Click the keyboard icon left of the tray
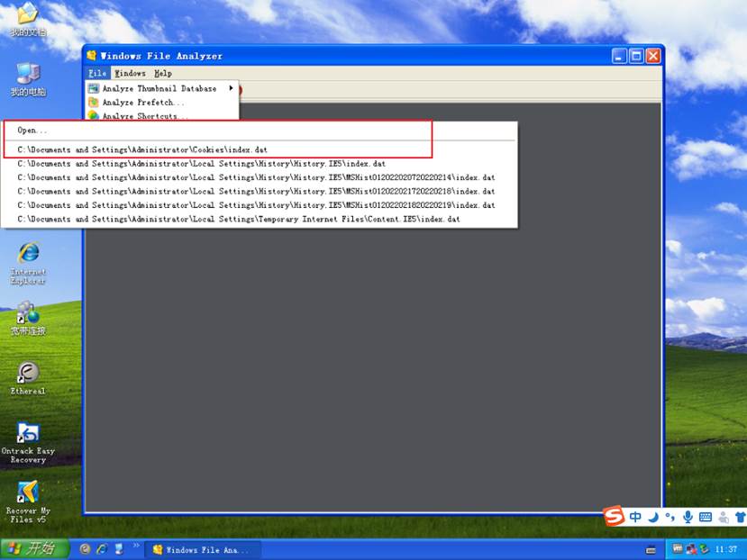 point(651,550)
